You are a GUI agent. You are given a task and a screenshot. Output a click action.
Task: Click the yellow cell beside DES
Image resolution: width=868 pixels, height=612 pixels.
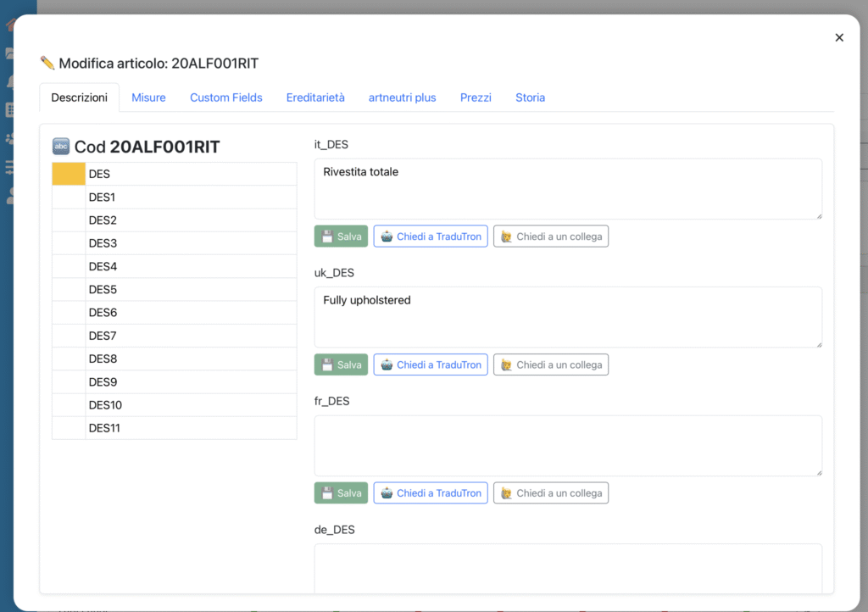tap(69, 174)
